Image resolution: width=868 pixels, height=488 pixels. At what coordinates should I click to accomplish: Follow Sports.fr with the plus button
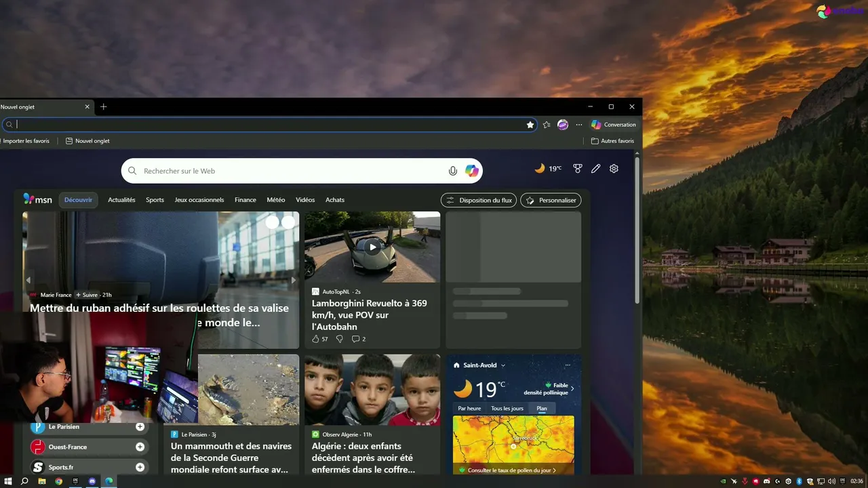coord(140,467)
